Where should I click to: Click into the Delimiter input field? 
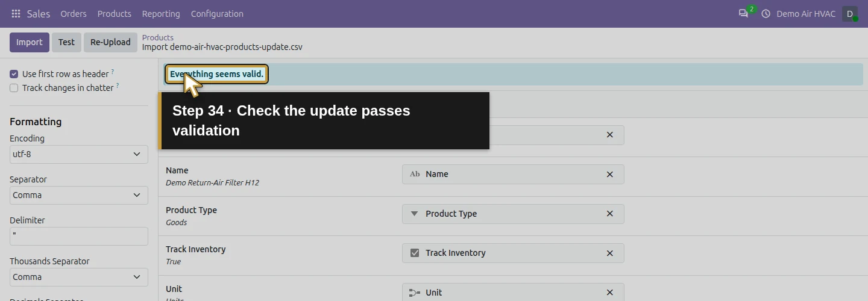point(79,236)
